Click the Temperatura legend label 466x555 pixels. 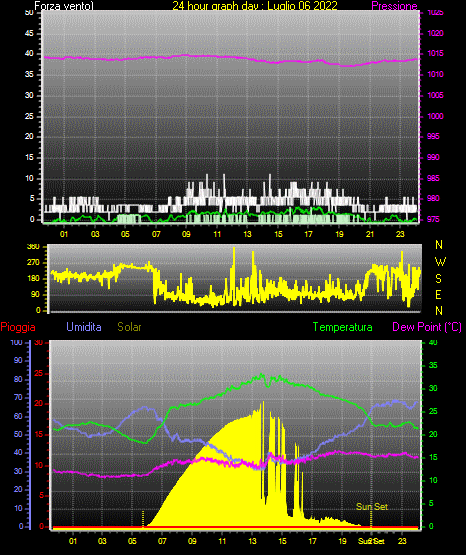point(343,327)
